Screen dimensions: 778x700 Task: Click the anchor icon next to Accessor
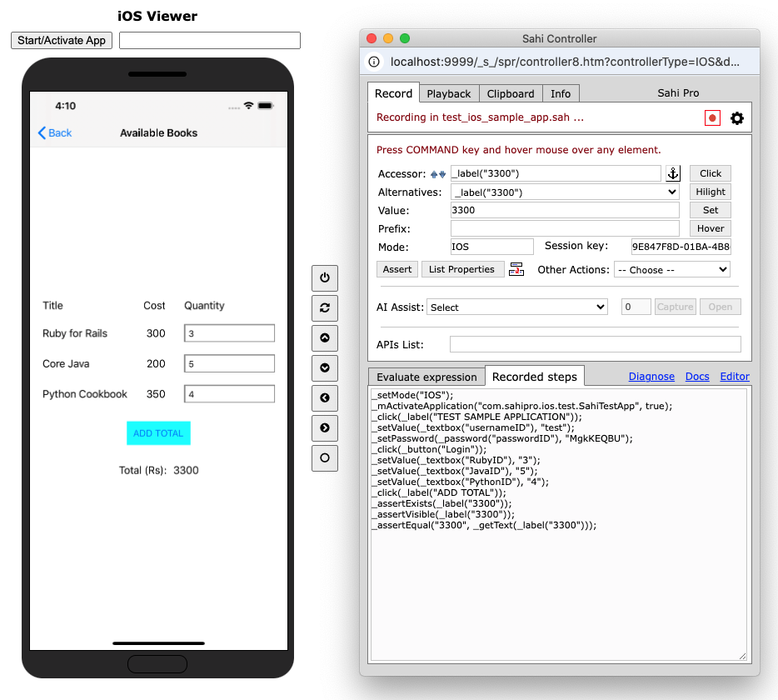click(x=673, y=173)
